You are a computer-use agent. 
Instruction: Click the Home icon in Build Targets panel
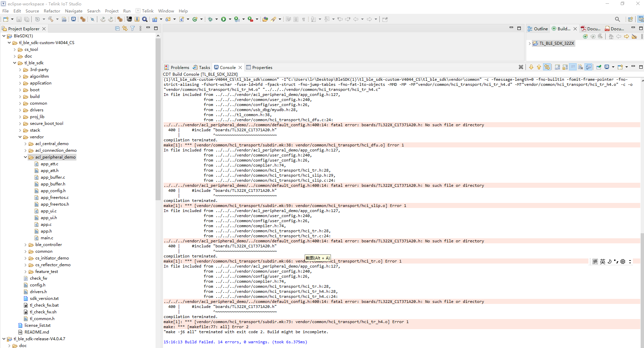point(611,36)
